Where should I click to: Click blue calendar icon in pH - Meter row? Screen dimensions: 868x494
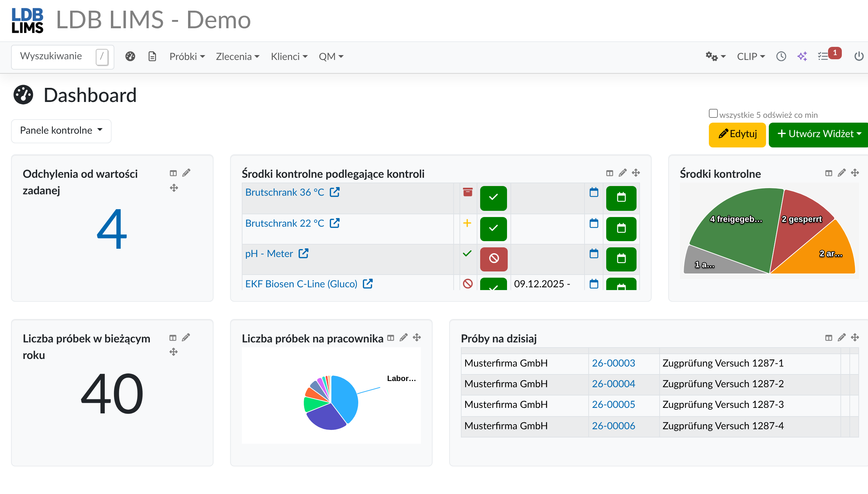tap(594, 254)
